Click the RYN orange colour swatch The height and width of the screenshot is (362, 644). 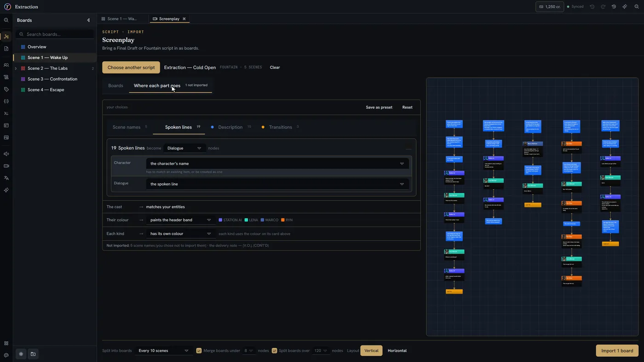tap(282, 220)
